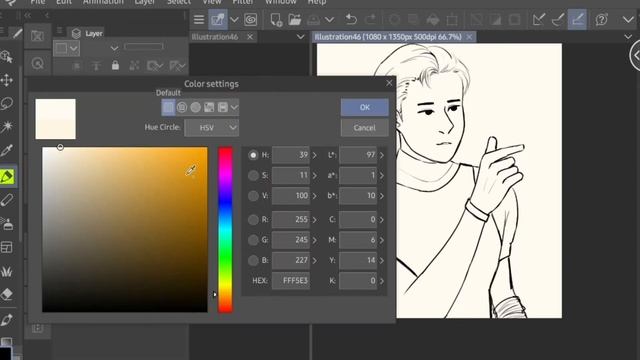
Task: Click the Snap to ruler icon
Action: [x=539, y=20]
